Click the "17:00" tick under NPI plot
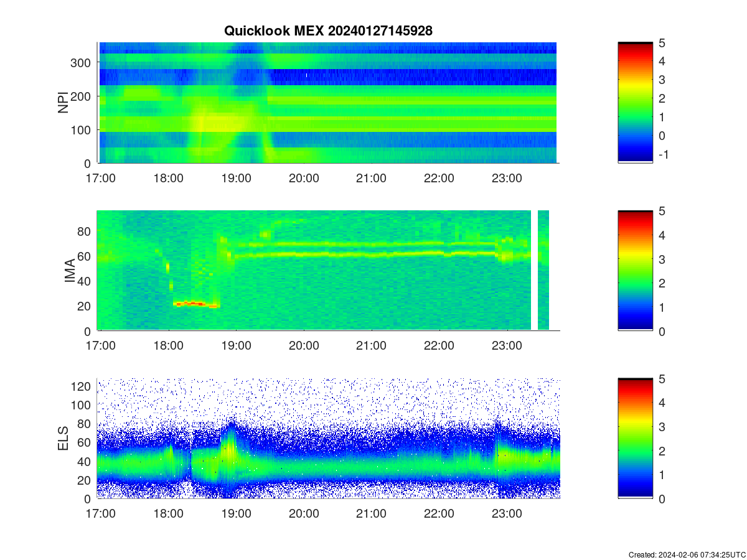The width and height of the screenshot is (747, 560). [x=101, y=178]
